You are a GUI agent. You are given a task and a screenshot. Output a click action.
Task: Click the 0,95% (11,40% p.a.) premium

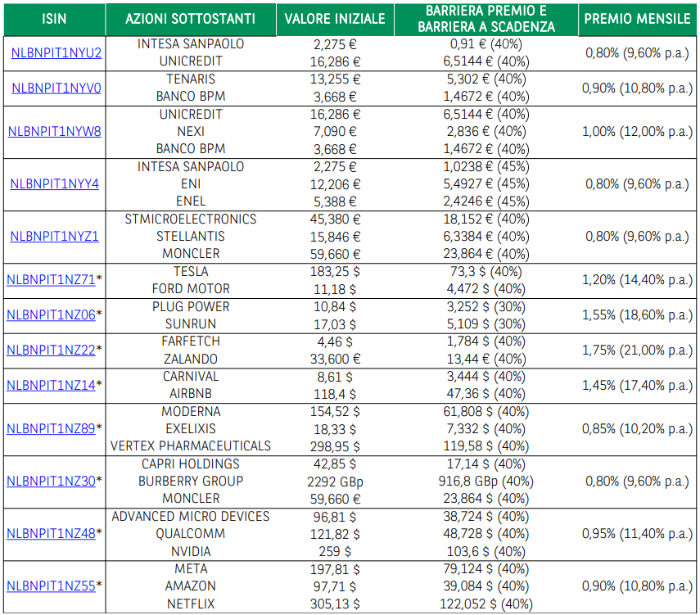[637, 533]
